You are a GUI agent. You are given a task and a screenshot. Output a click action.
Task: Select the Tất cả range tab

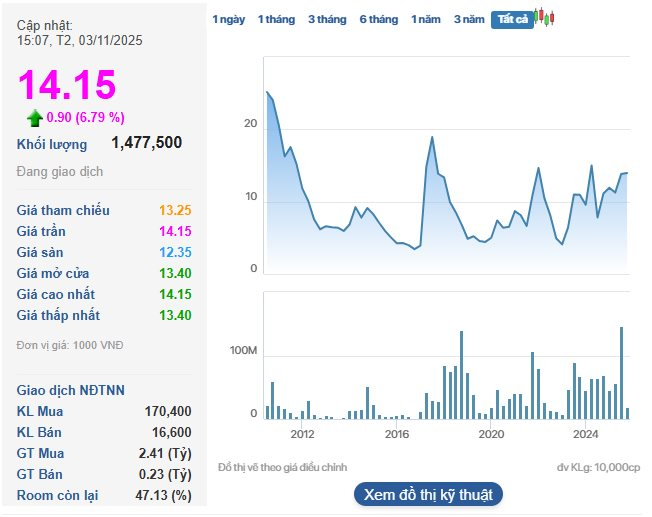pyautogui.click(x=511, y=19)
